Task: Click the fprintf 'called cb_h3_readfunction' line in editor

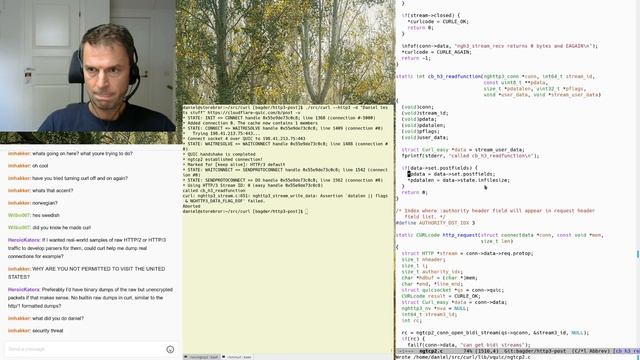Action: click(470, 156)
